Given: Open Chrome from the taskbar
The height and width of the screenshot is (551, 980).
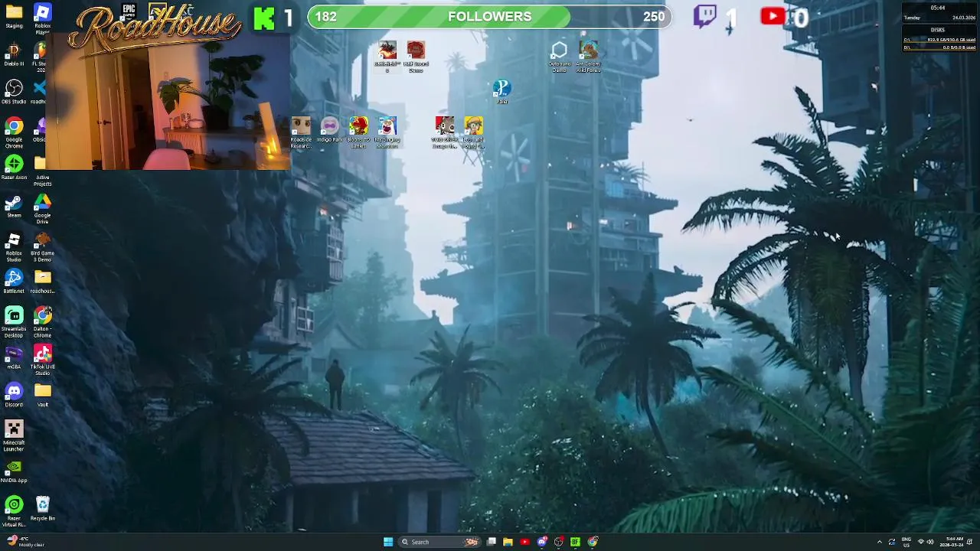Looking at the screenshot, I should (593, 542).
